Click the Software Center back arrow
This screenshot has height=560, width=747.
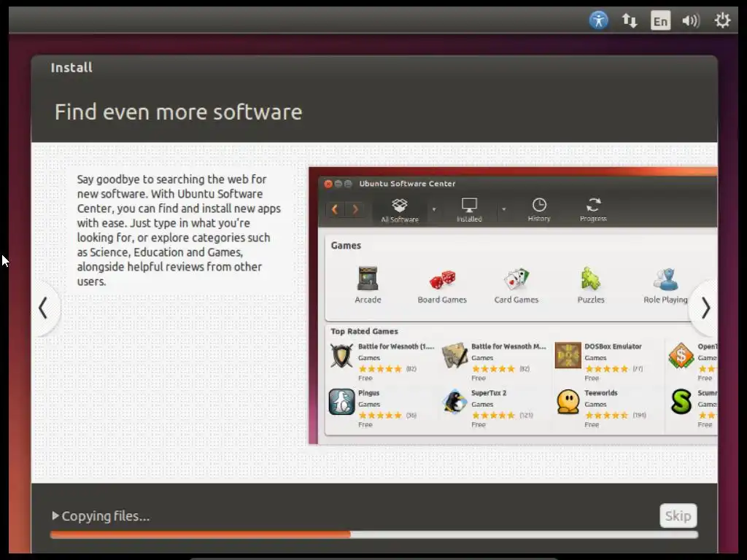click(x=336, y=209)
